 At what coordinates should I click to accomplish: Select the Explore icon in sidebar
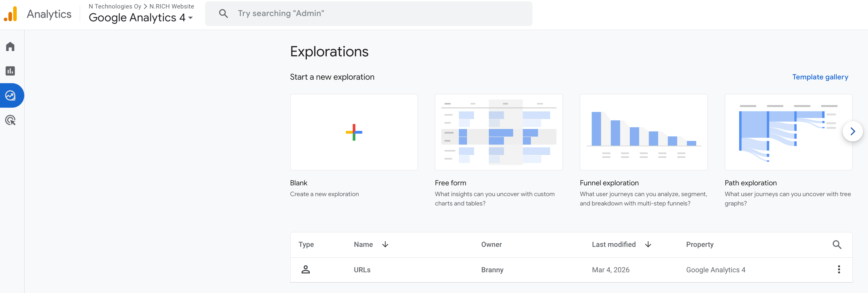click(x=11, y=95)
